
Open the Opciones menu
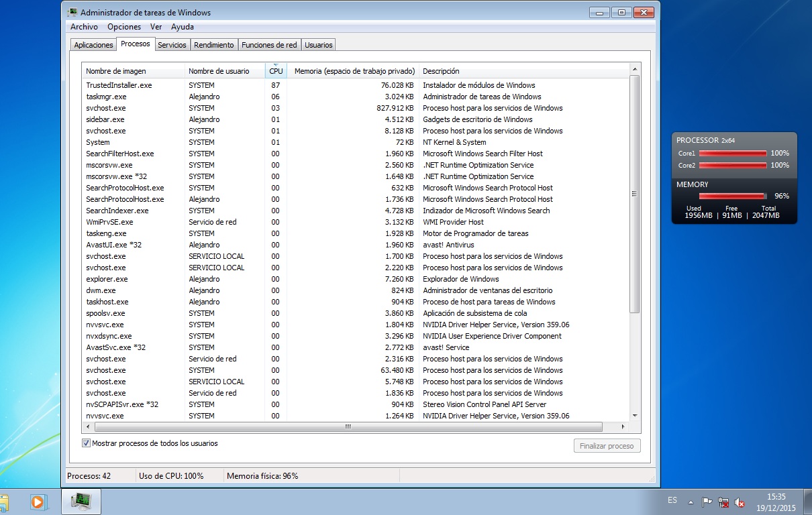click(124, 27)
